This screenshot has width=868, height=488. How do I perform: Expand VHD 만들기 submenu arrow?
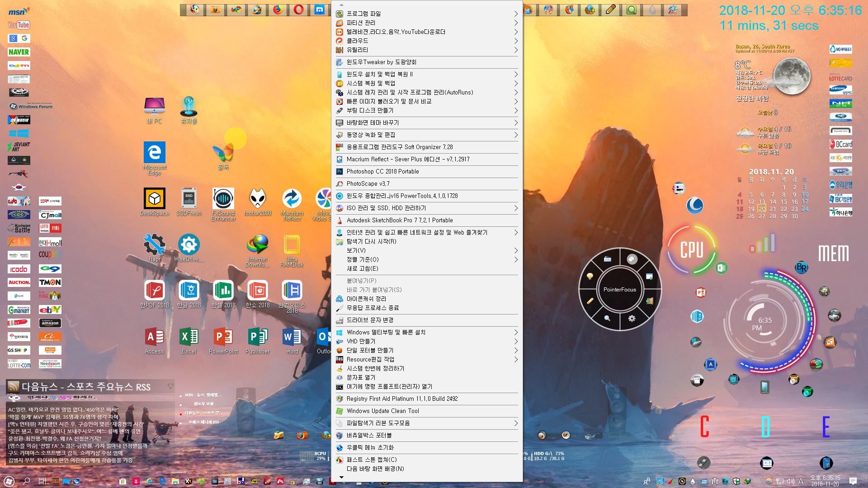516,341
